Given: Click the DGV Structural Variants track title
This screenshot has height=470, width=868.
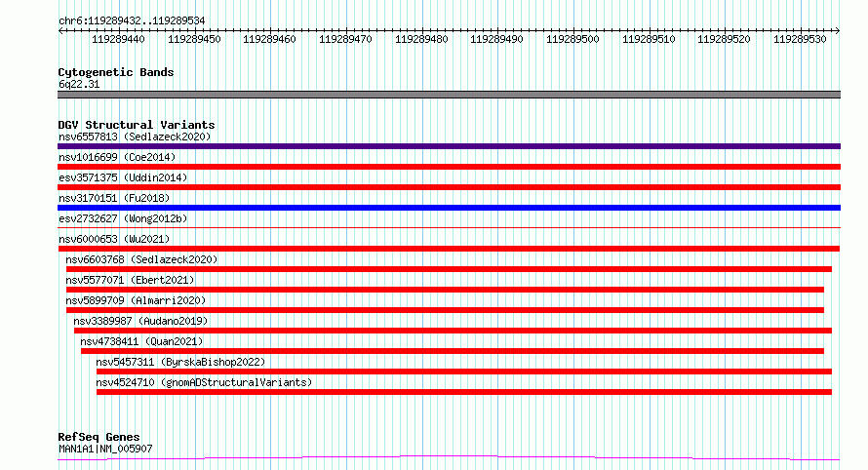Looking at the screenshot, I should tap(137, 125).
